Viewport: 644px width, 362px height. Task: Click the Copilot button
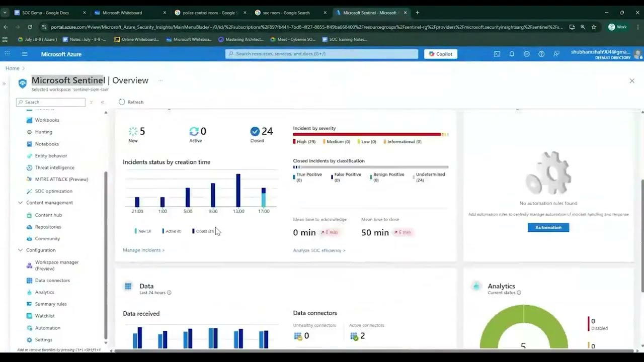pos(441,54)
